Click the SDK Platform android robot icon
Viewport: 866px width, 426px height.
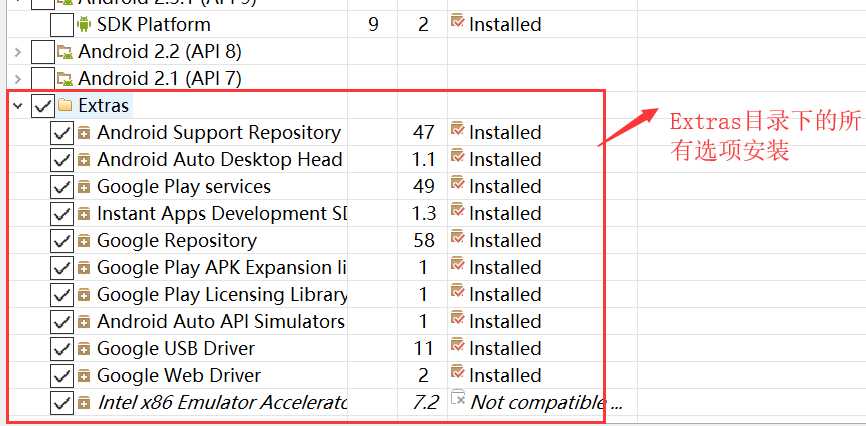point(84,24)
